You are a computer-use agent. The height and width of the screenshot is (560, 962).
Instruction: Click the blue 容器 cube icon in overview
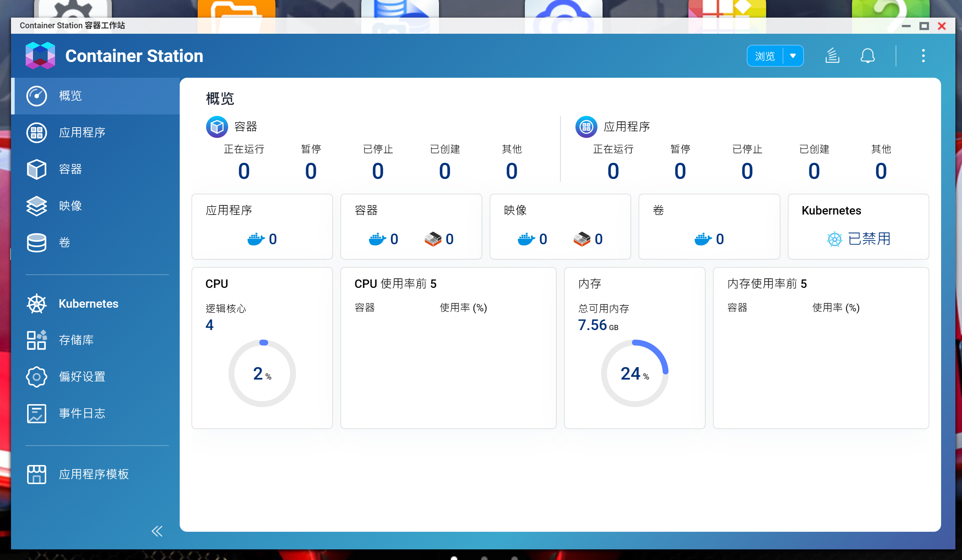(217, 127)
